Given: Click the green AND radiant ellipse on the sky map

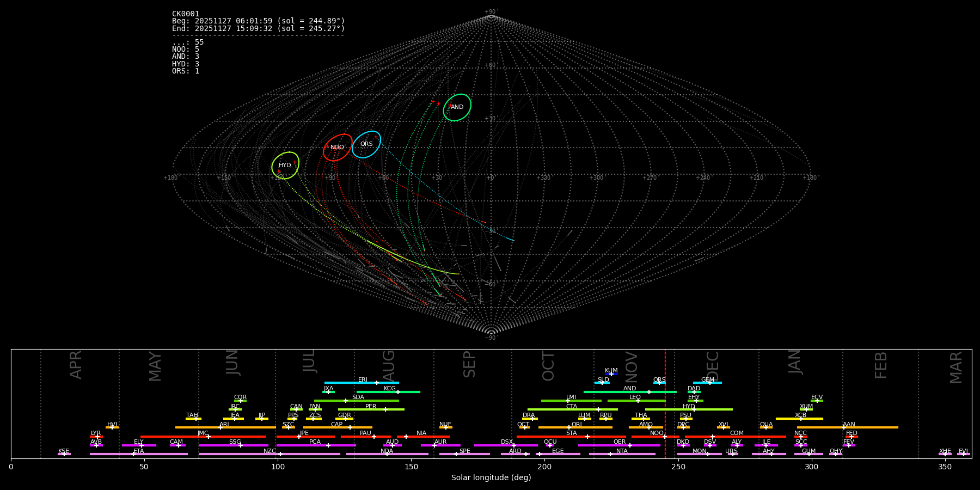Looking at the screenshot, I should pyautogui.click(x=457, y=107).
